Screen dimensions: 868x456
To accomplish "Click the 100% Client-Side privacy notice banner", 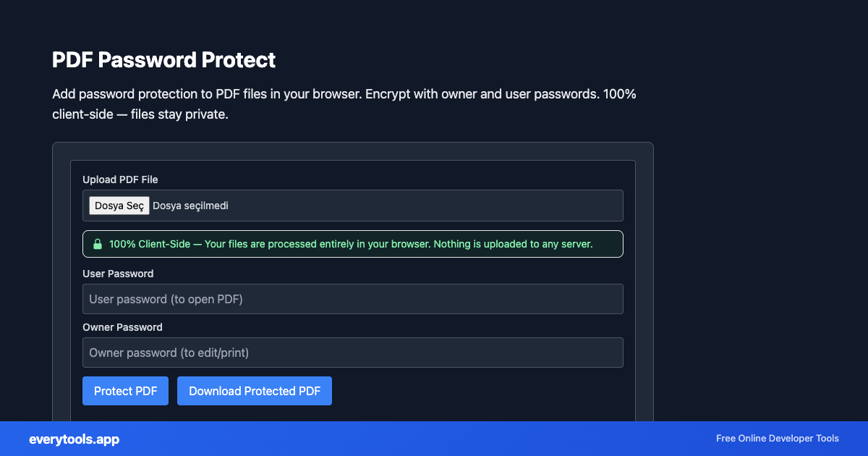I will tap(352, 244).
